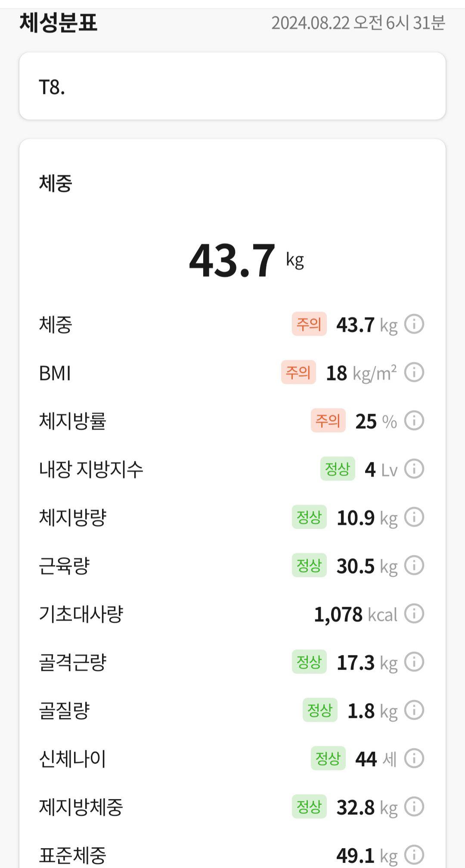Tap 정상 badge on 내장 지방지수 row

[338, 469]
